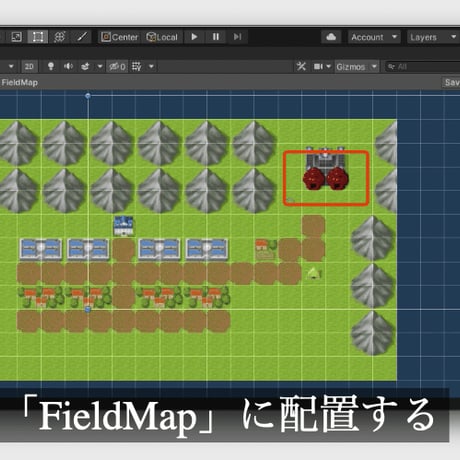This screenshot has height=460, width=460.
Task: Click the Save button in prefab bar
Action: click(452, 82)
